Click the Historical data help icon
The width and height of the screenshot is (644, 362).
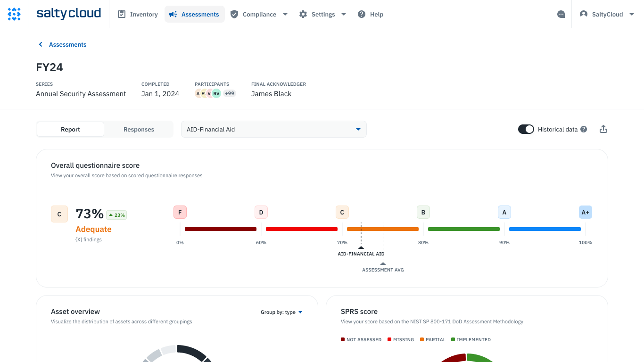coord(584,129)
